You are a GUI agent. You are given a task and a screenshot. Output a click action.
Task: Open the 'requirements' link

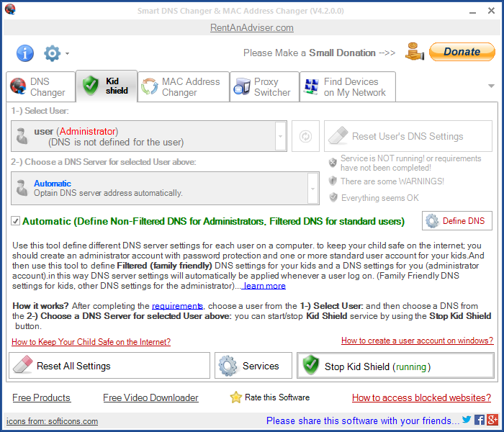point(177,306)
